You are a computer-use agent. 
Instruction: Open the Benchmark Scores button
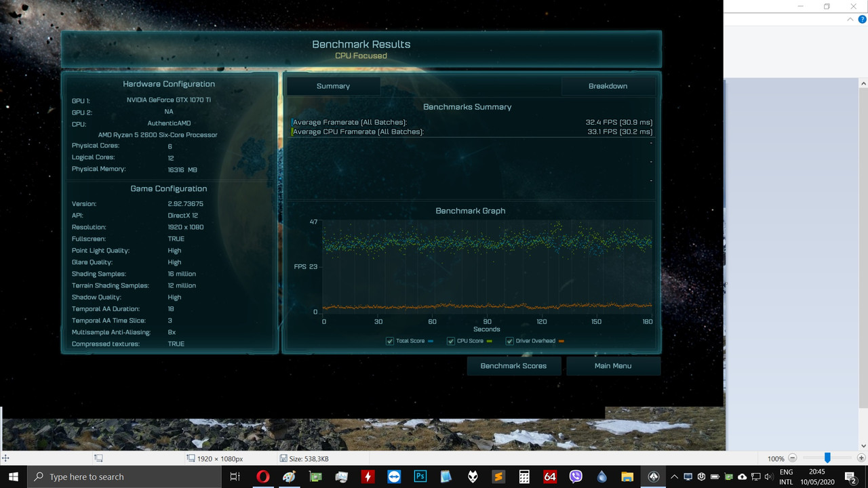tap(513, 365)
